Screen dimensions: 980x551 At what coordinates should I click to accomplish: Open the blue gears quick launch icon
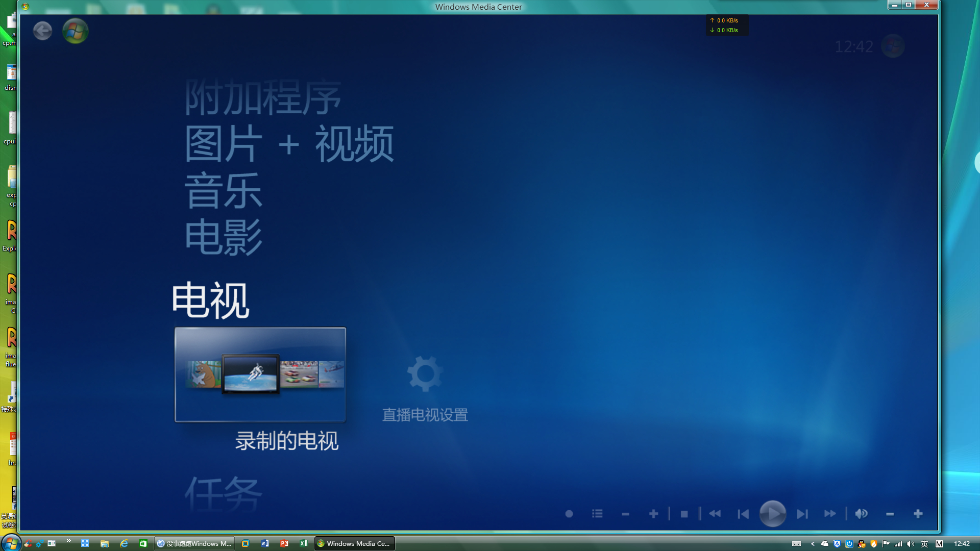coord(40,544)
